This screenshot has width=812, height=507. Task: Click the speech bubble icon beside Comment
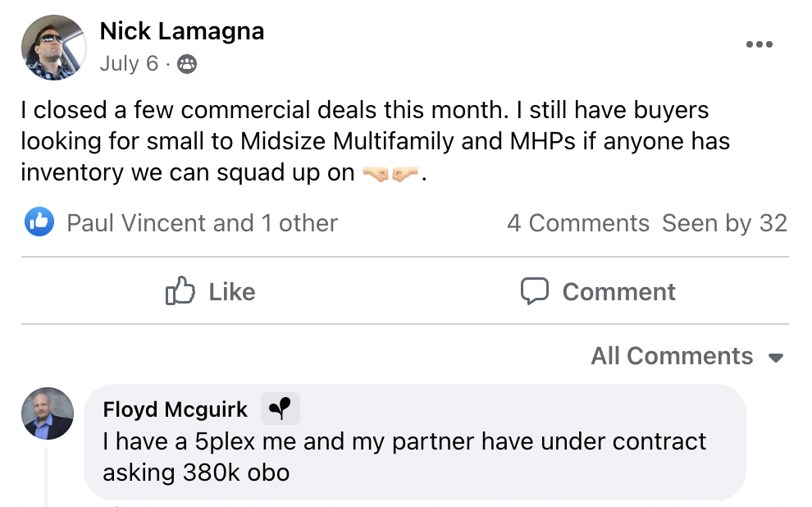[535, 291]
